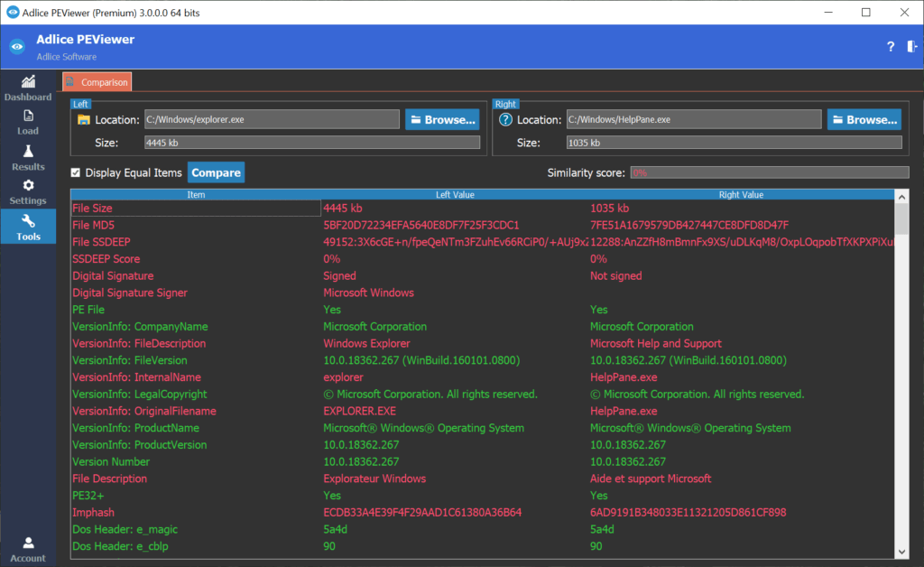Click the exit icon in header
The height and width of the screenshot is (567, 924).
(x=912, y=47)
